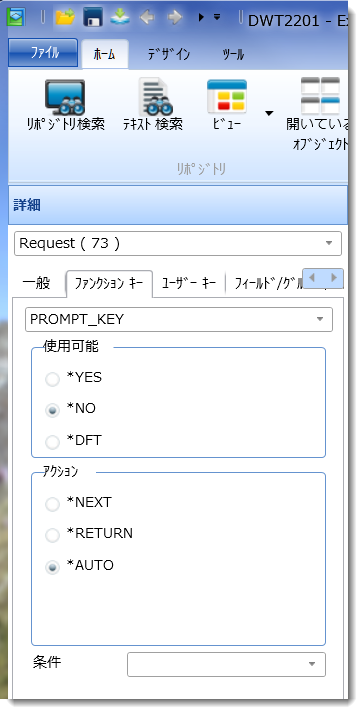363x714 pixels.
Task: Click the back arrow icon in toolbar
Action: pos(147,18)
